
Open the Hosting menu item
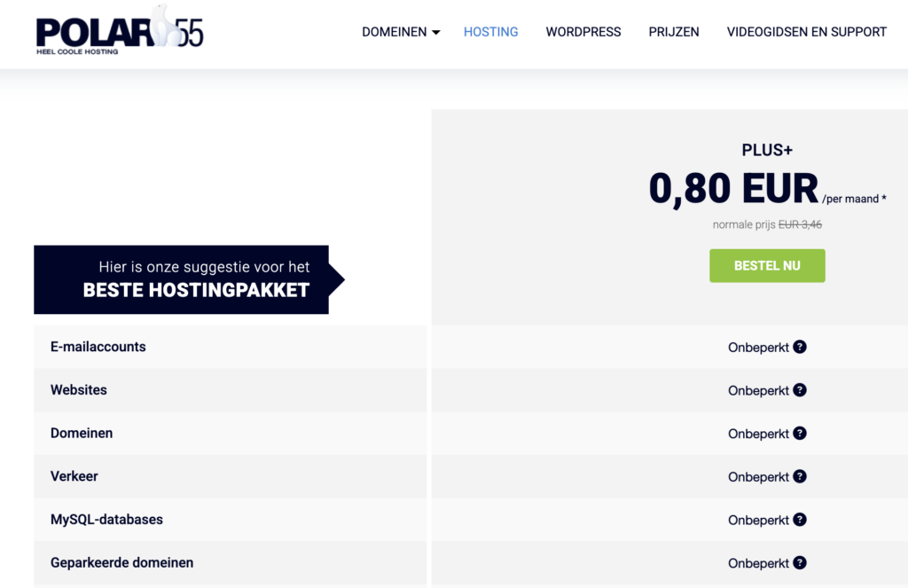click(x=490, y=32)
